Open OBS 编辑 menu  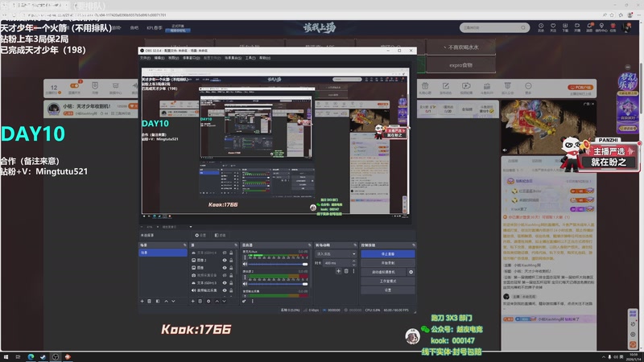159,58
